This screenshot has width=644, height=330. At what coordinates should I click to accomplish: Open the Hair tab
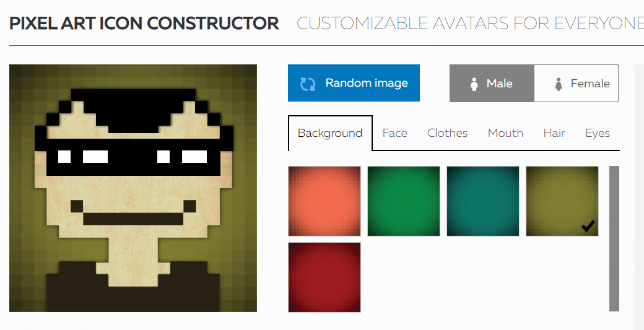554,133
